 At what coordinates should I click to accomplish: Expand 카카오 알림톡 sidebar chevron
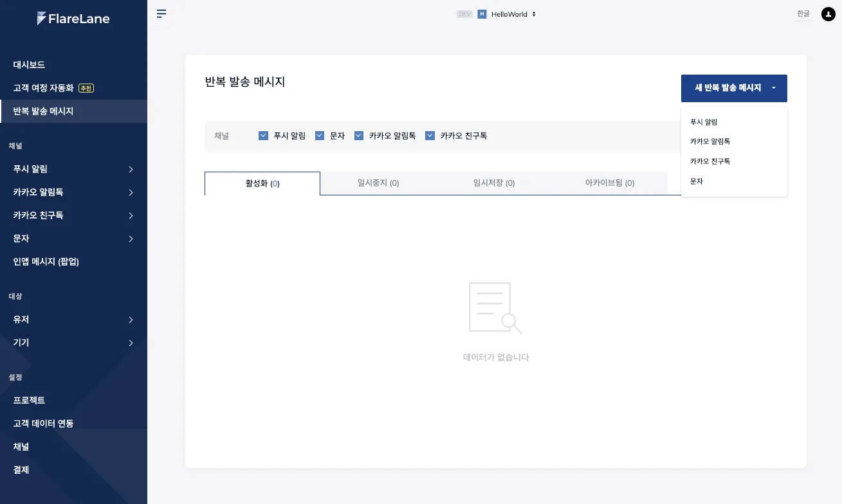(131, 192)
